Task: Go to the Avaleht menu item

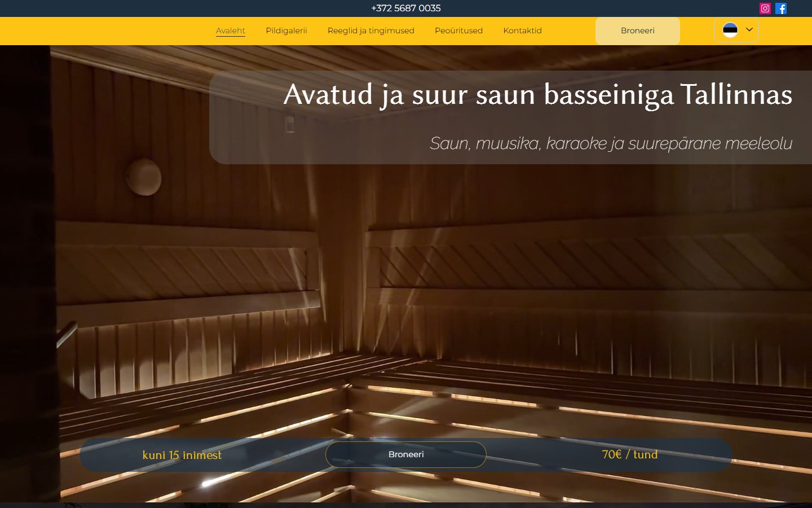Action: (231, 30)
